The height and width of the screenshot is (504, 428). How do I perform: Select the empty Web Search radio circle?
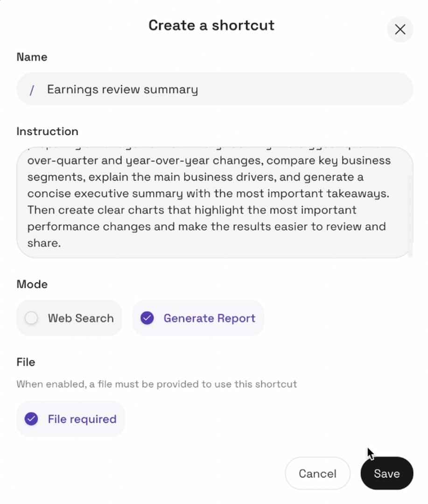coord(31,318)
